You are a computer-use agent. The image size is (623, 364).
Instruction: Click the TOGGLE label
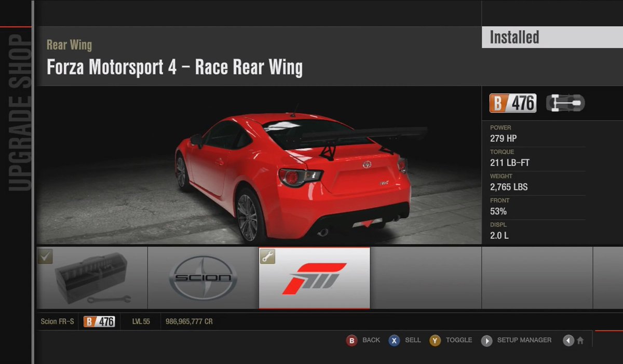(459, 340)
